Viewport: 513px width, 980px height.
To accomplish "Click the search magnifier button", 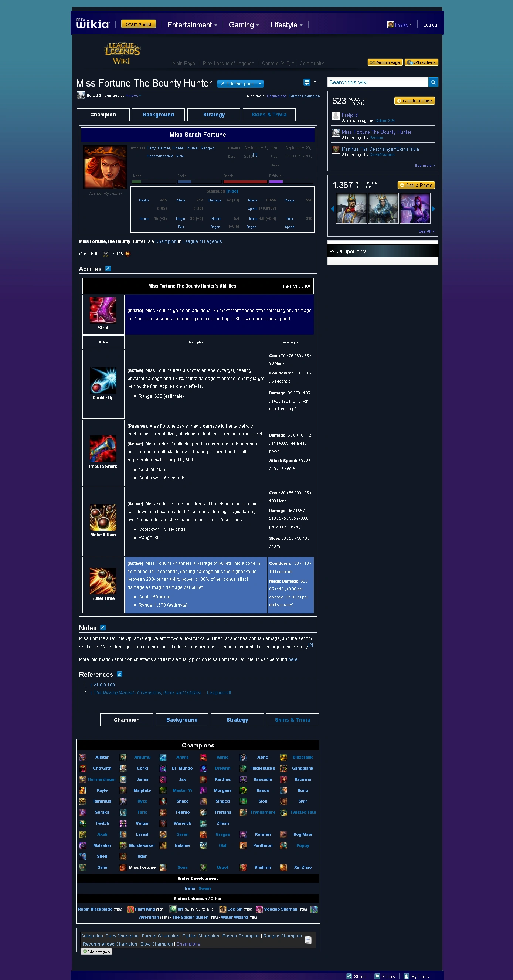I will pos(433,82).
